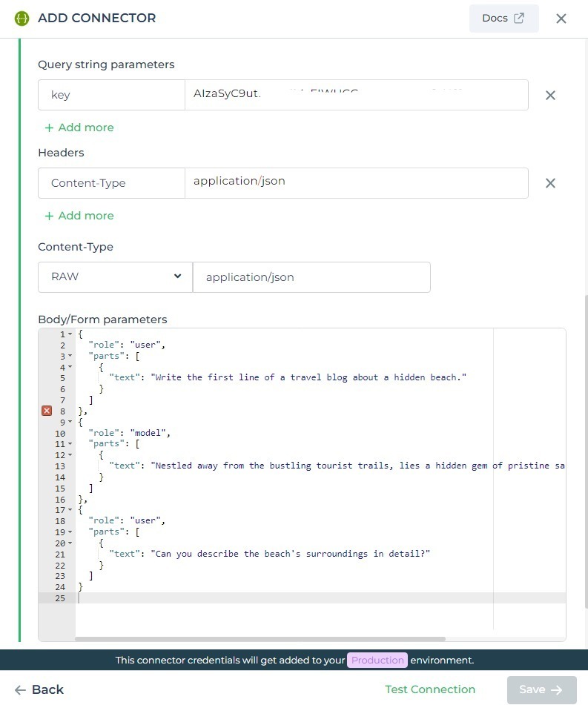Remove the Content-Type header row
The height and width of the screenshot is (705, 588).
[550, 183]
